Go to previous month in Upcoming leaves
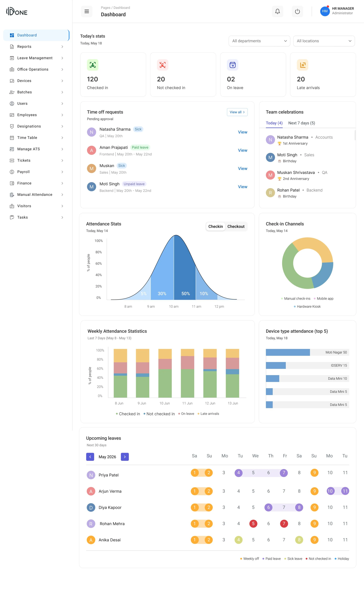The width and height of the screenshot is (364, 590). click(x=90, y=457)
